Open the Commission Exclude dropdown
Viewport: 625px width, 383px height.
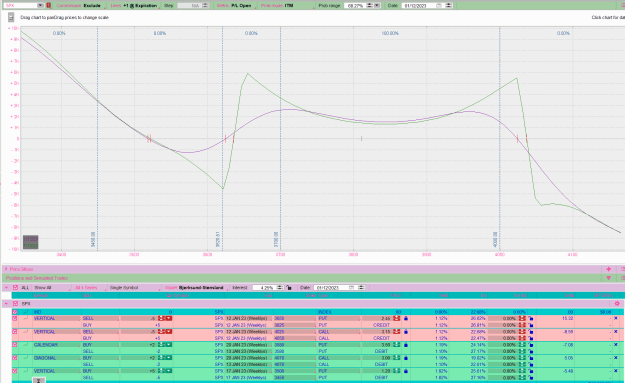pyautogui.click(x=79, y=6)
